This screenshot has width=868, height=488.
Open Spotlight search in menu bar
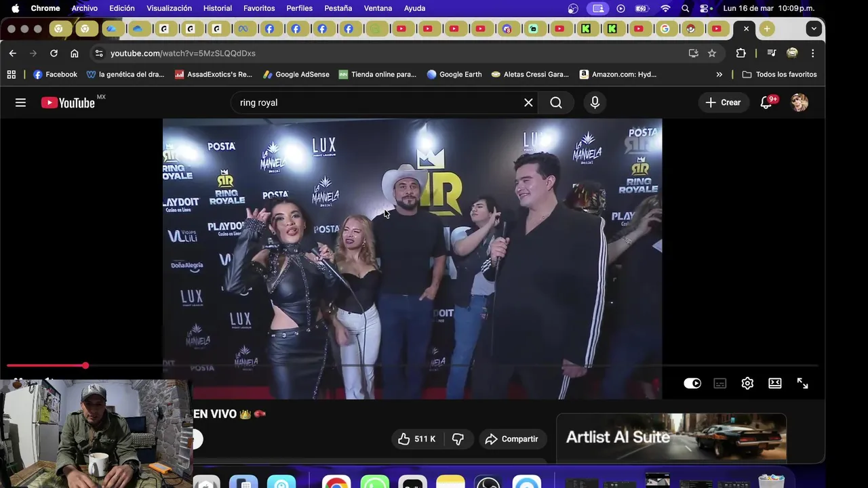click(x=686, y=8)
